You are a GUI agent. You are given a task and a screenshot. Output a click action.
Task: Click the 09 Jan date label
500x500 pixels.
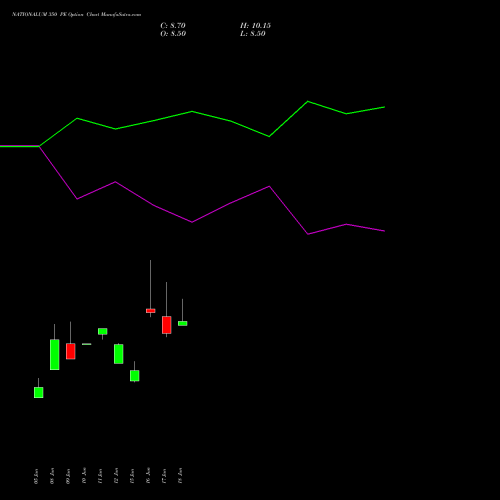(x=68, y=476)
